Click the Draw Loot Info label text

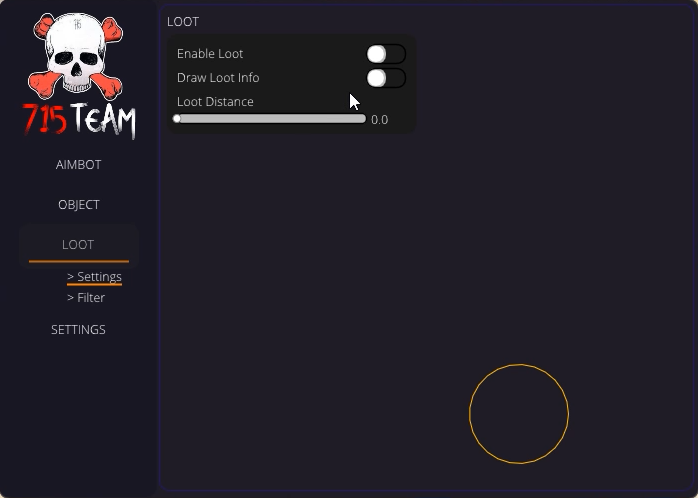[218, 78]
